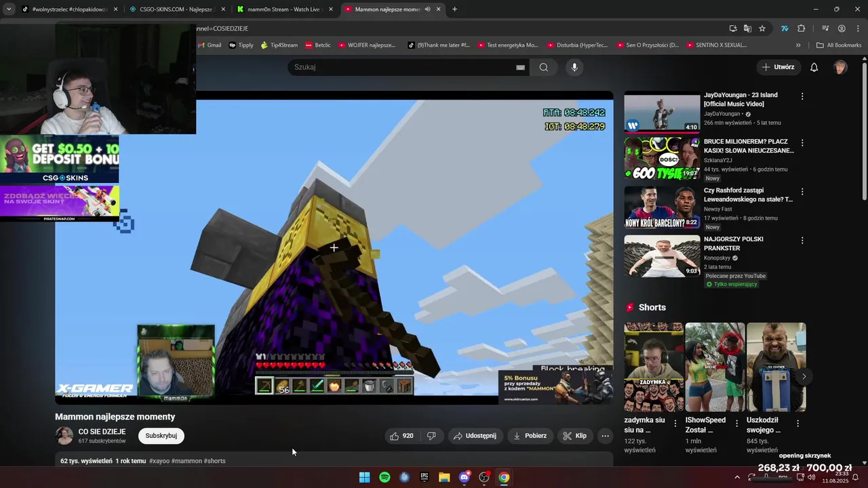Open a new Chrome tab

(454, 9)
